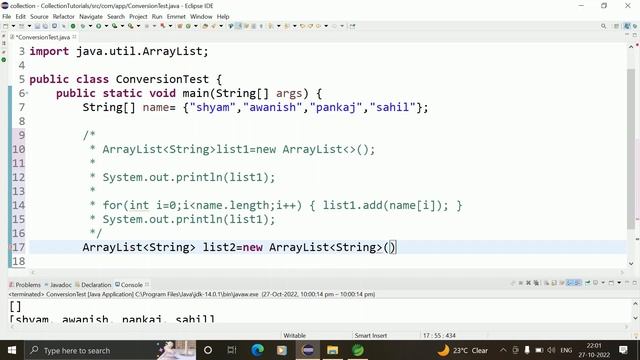Close the Console view tab
Screen dimensions: 640x360
(147, 284)
